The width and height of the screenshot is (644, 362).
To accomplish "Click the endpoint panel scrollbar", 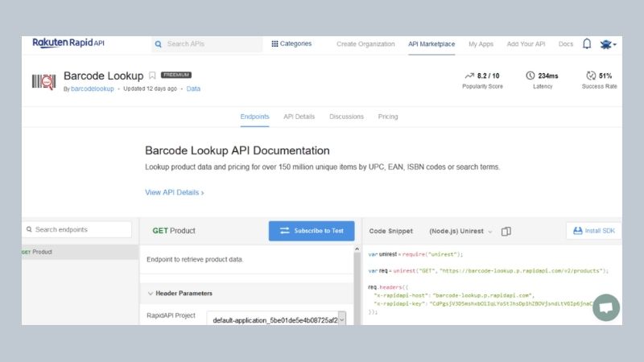I will (x=357, y=287).
